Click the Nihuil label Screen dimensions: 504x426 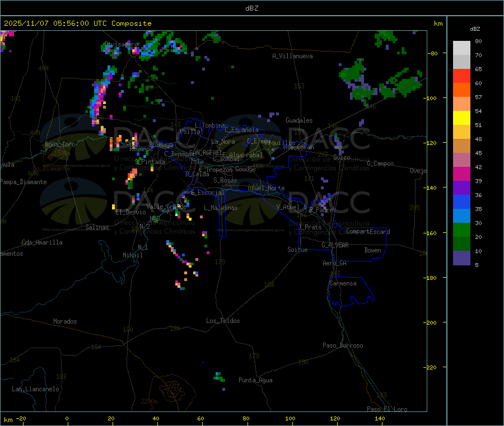(132, 255)
